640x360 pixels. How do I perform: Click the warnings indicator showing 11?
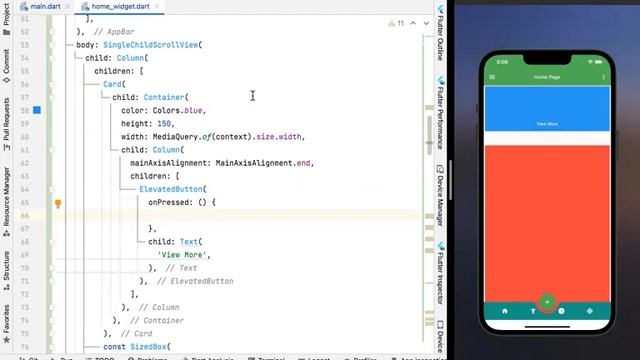tap(396, 23)
